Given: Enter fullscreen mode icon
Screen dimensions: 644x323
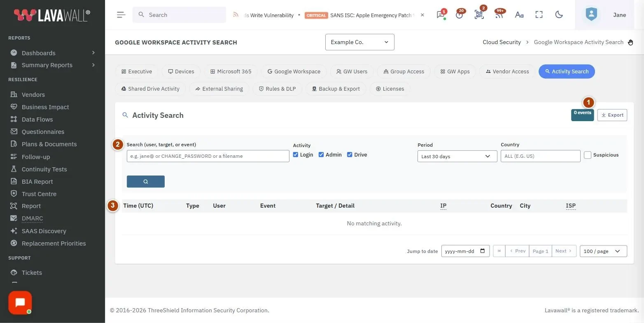Looking at the screenshot, I should tap(539, 15).
